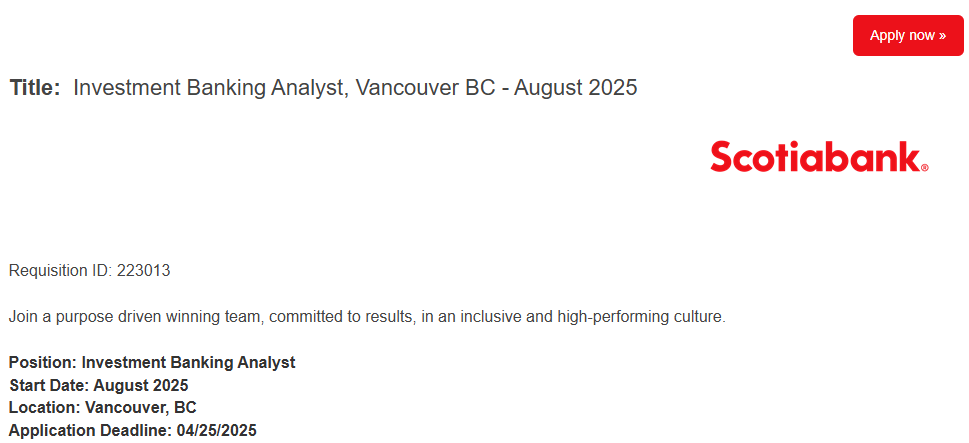This screenshot has height=443, width=969.
Task: Click "August 2025" in the Start Date line
Action: click(x=141, y=386)
